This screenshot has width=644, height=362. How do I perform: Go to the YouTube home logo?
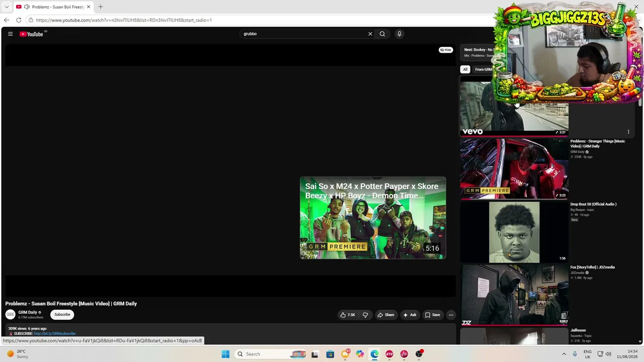(31, 34)
